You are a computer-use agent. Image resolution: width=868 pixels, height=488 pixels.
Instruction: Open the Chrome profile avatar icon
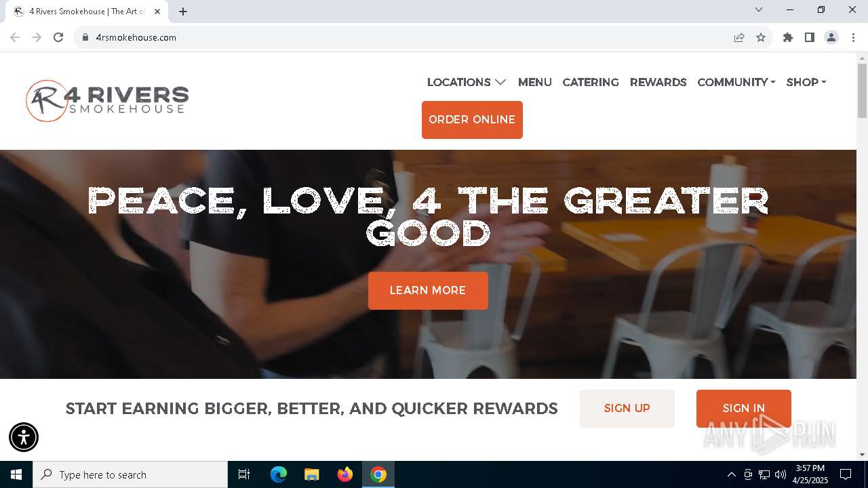click(x=831, y=37)
